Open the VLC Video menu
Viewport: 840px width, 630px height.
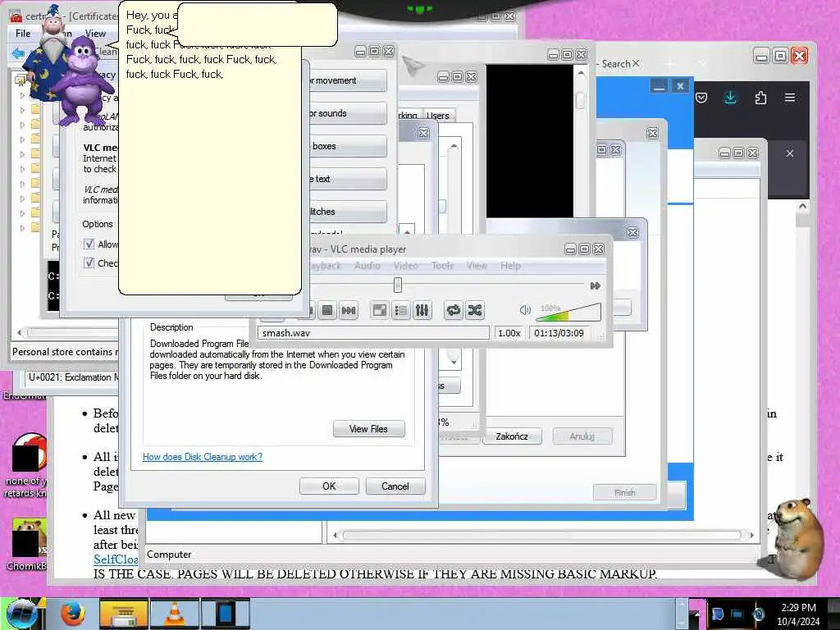[x=405, y=265]
